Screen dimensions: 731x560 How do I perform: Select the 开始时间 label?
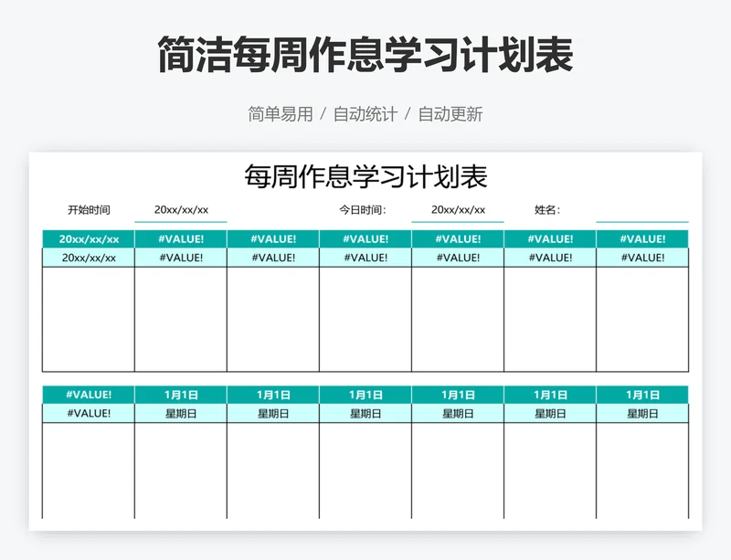point(89,210)
